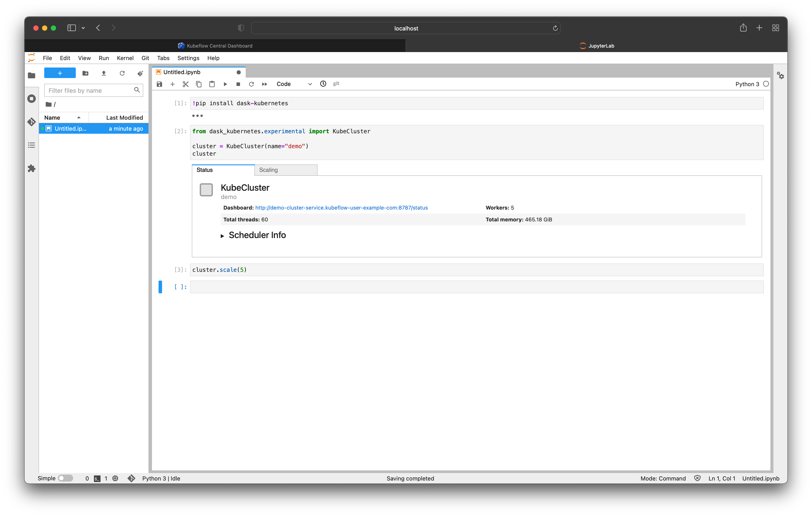
Task: Open the Git sidebar panel
Action: click(x=32, y=121)
